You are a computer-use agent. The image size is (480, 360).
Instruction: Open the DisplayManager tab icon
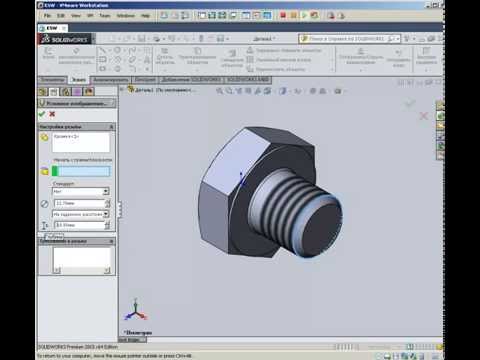(x=89, y=92)
